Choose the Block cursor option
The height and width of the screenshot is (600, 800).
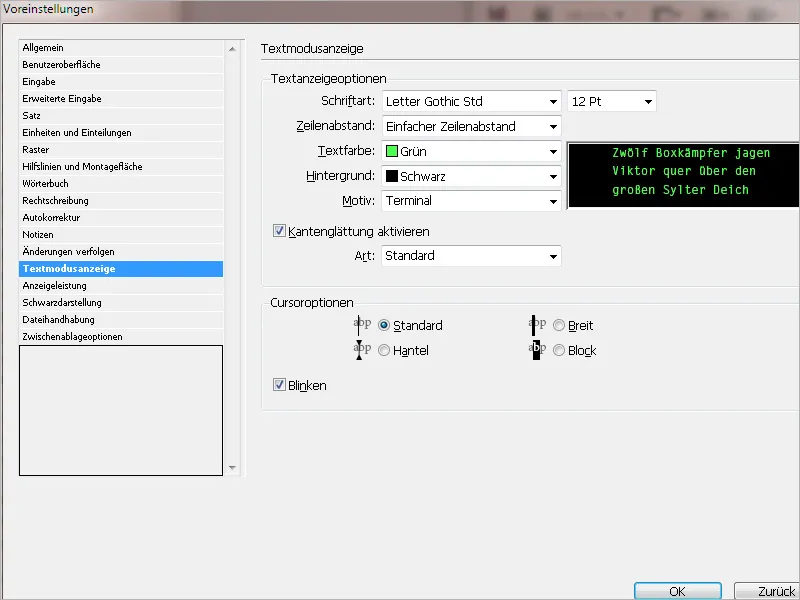pos(560,350)
